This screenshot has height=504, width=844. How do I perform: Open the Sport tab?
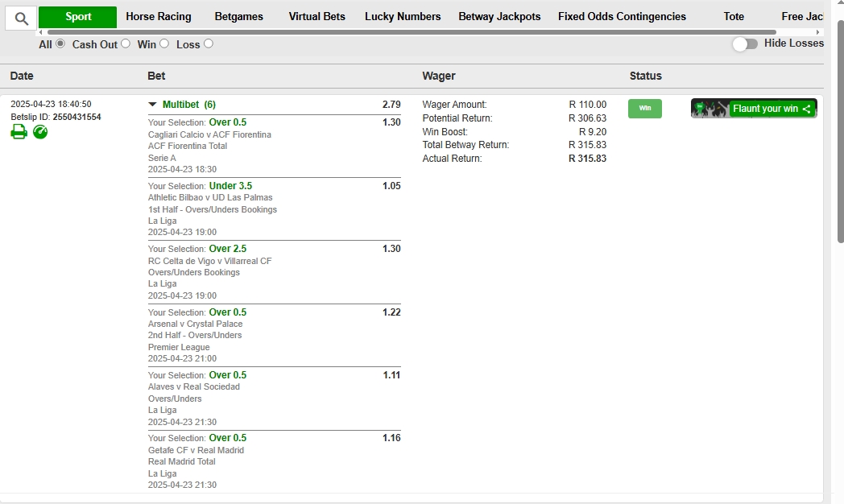click(77, 17)
